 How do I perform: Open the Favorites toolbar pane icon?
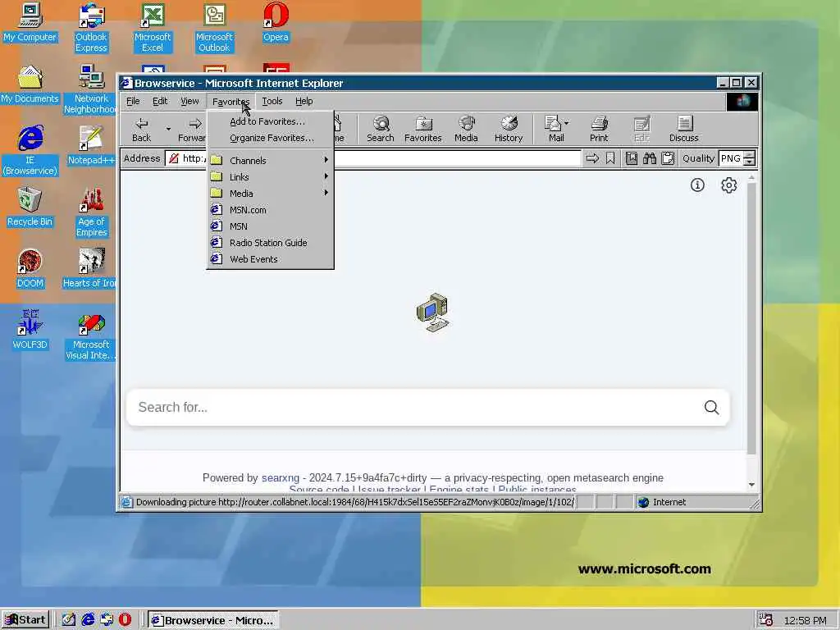422,129
